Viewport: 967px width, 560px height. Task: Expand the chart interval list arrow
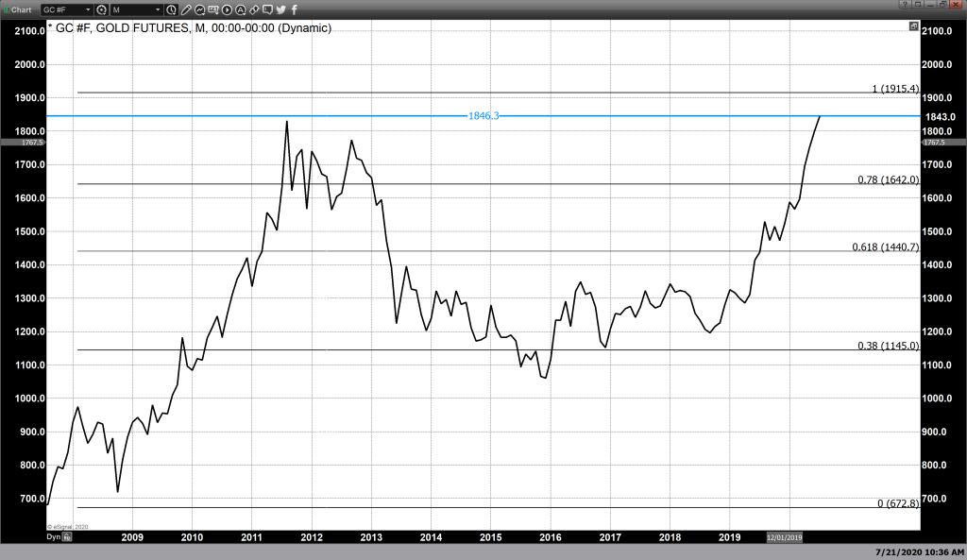[159, 9]
